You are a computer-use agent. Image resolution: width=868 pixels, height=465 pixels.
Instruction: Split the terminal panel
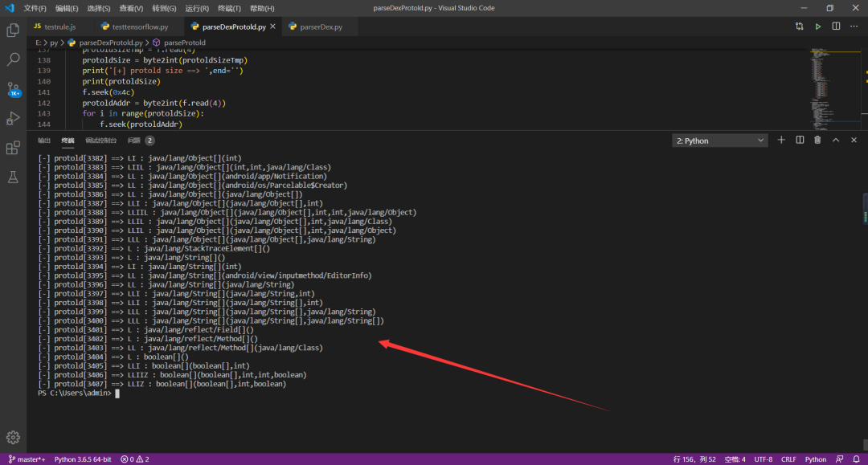point(800,141)
